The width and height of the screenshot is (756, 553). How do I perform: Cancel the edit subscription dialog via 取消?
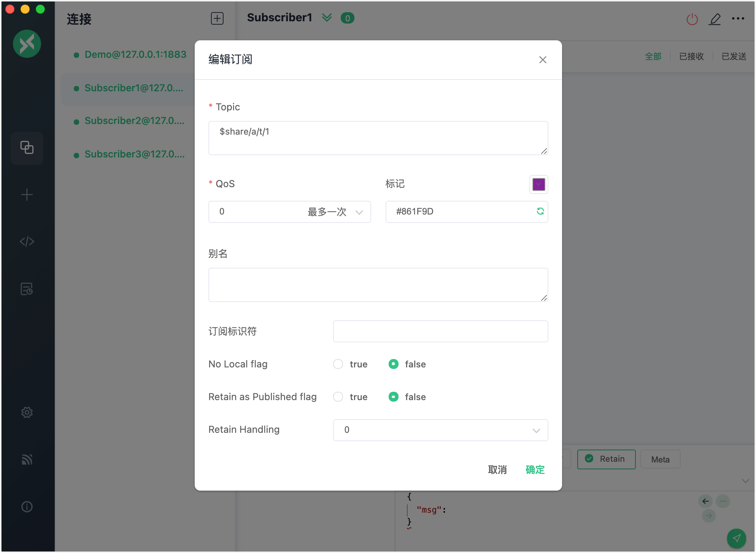(x=498, y=470)
